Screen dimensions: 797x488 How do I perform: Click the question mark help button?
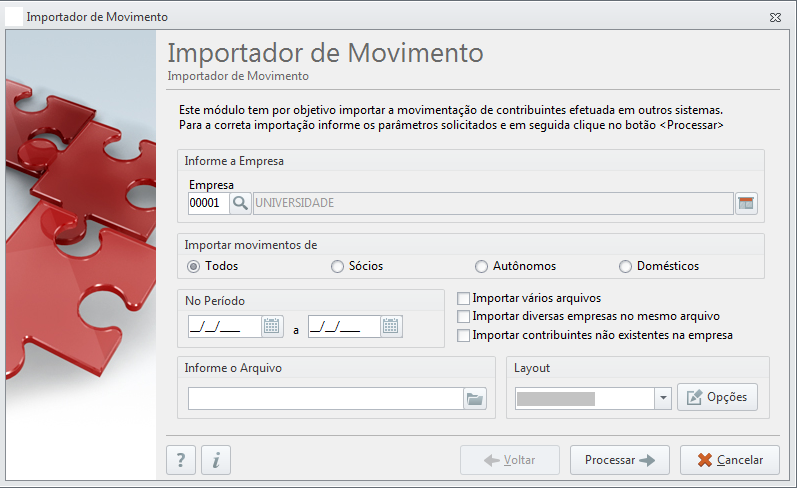(181, 460)
